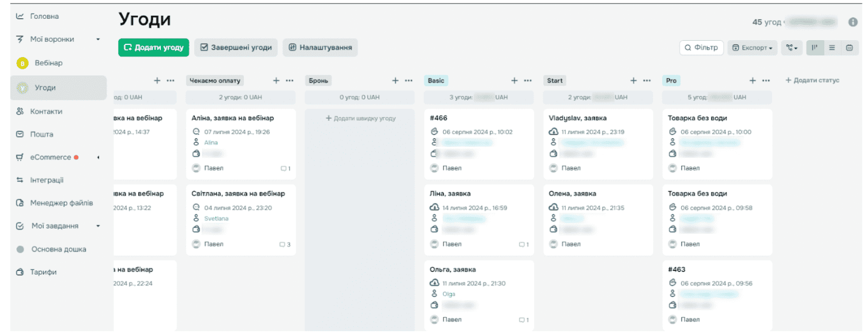Open comments on Світлана deal card
Screen dimensions: 868x333
(x=285, y=244)
